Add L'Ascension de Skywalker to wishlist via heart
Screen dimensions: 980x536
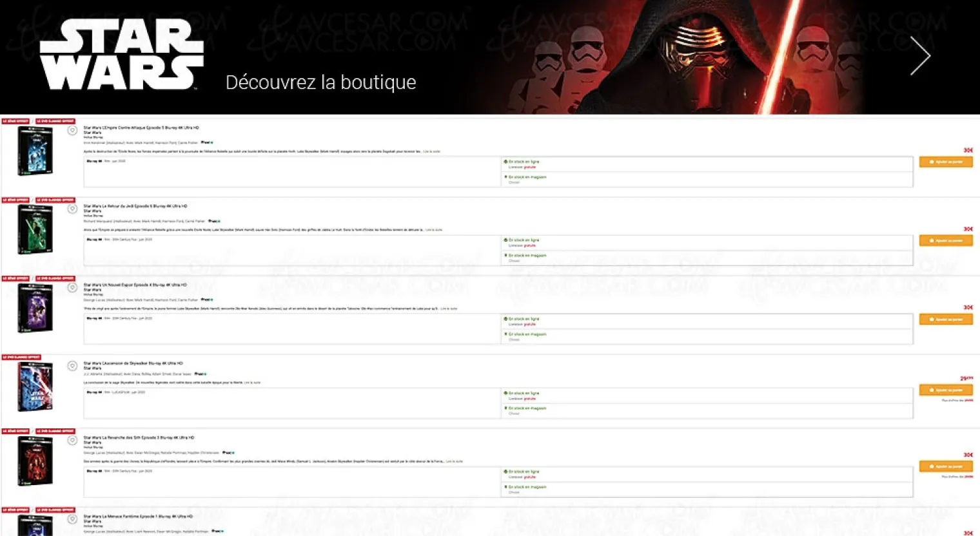pyautogui.click(x=72, y=366)
